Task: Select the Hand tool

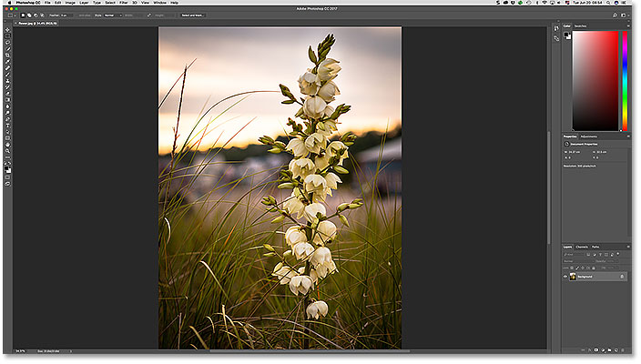Action: click(7, 145)
